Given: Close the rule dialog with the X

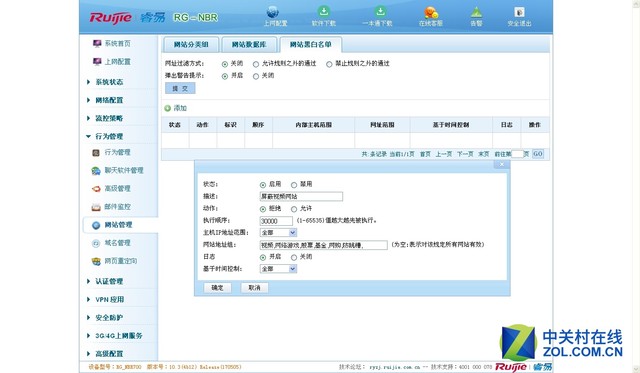Looking at the screenshot, I should coord(502,164).
